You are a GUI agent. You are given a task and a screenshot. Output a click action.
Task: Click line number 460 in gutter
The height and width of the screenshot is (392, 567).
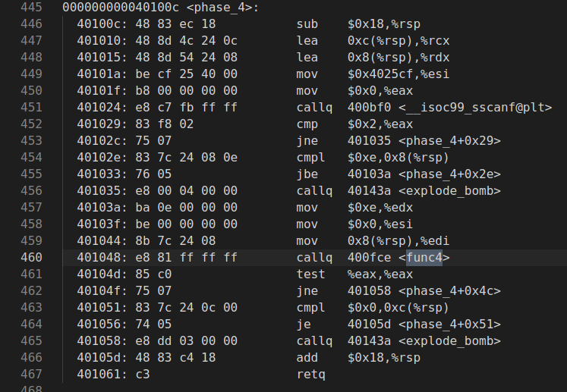click(x=31, y=258)
